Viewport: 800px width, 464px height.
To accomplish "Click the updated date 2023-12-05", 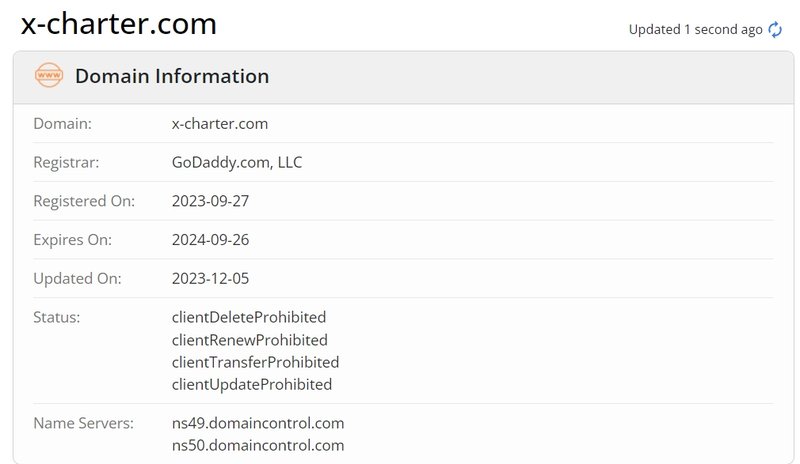I will coord(210,278).
